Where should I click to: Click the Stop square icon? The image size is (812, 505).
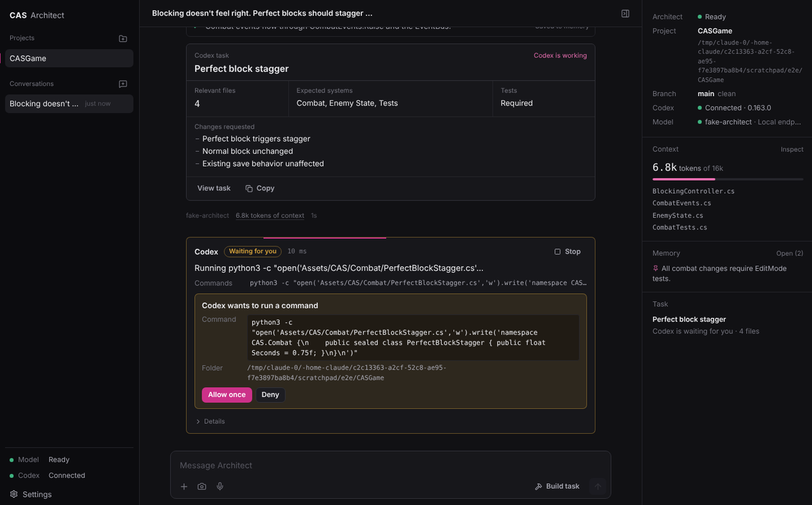click(x=558, y=252)
